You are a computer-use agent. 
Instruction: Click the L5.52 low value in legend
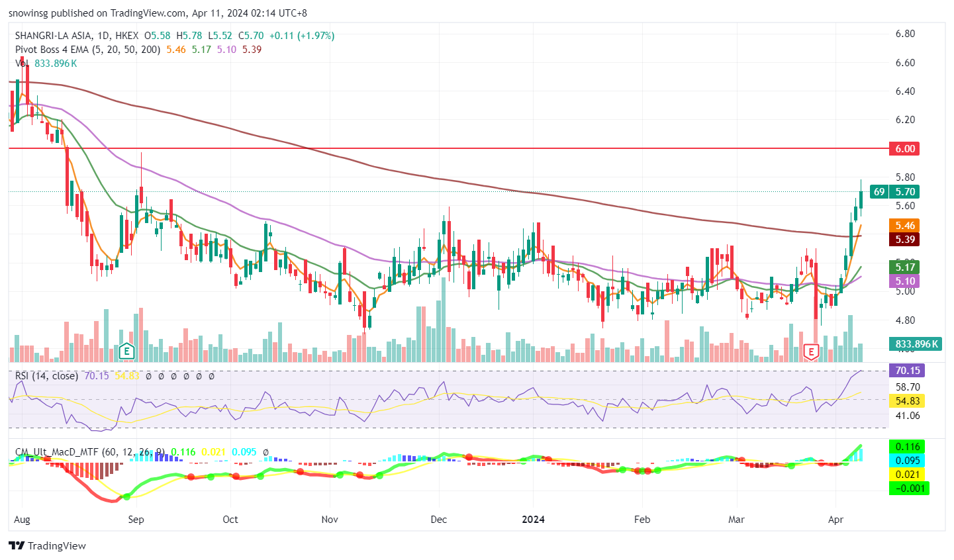[x=220, y=36]
